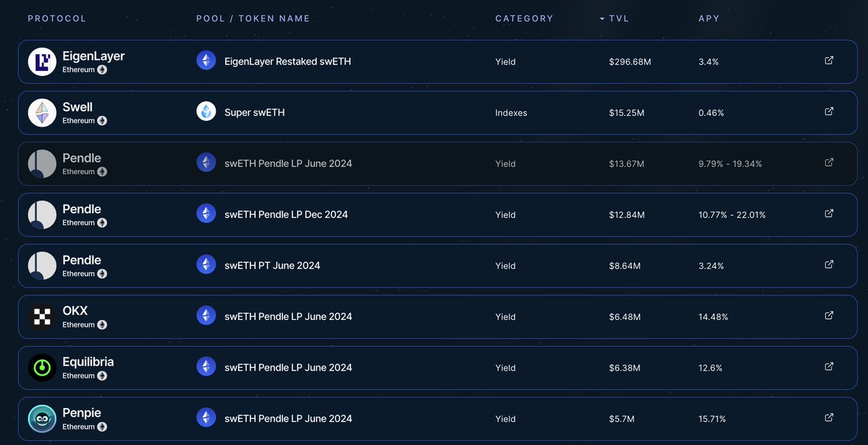
Task: Open swETH PT June 2024 pool
Action: click(x=272, y=266)
